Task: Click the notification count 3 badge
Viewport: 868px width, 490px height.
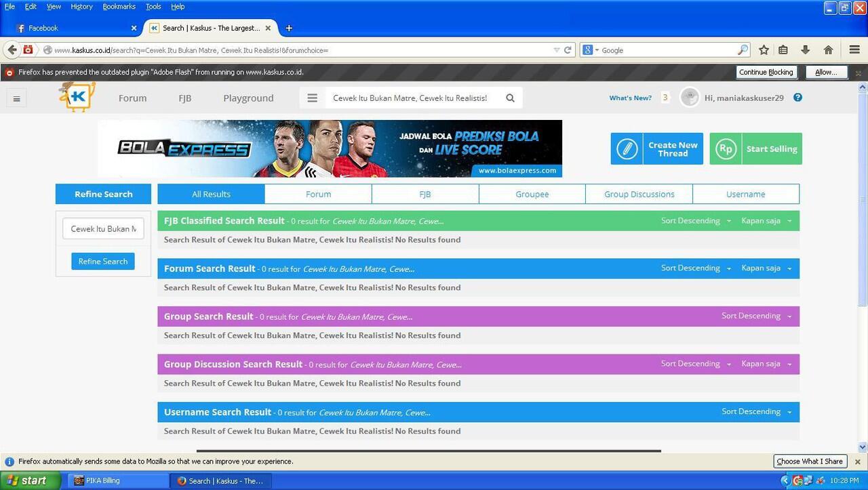Action: pos(665,98)
